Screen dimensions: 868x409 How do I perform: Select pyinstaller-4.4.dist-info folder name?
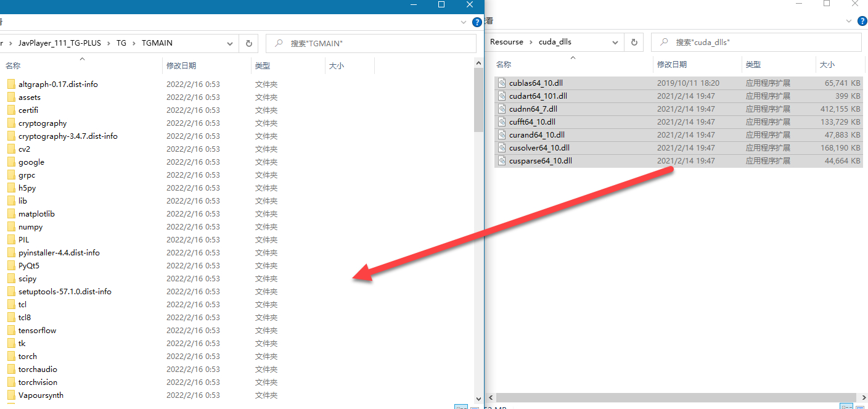pyautogui.click(x=59, y=252)
